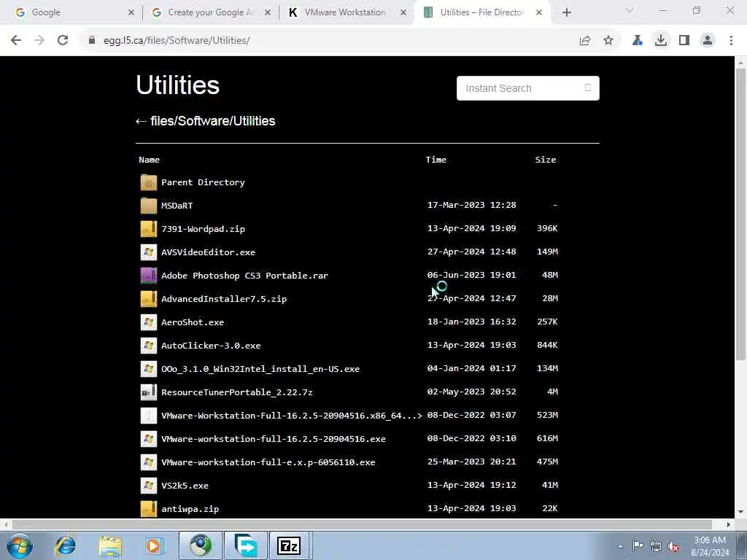
Task: Download antiwpa.zip
Action: click(x=190, y=509)
